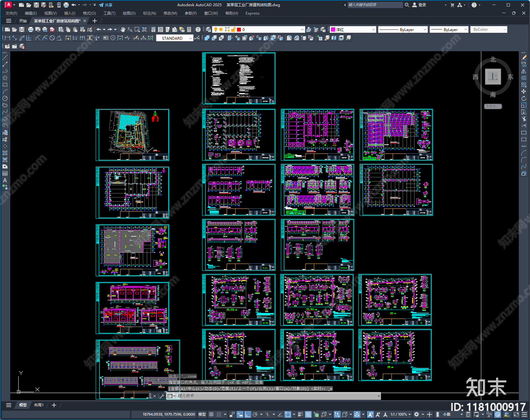Viewport: 530px width, 420px height.
Task: Select the Diameter dimension tool
Action: click(x=52, y=38)
